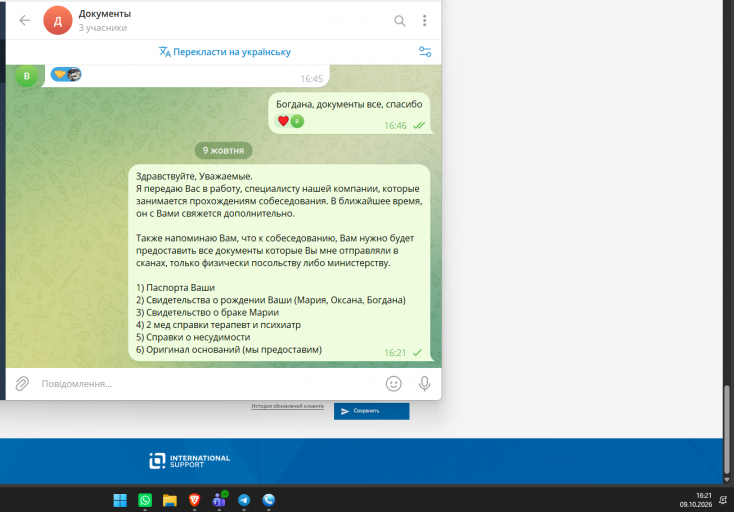734x512 pixels.
Task: Open the blue phone app in taskbar
Action: point(269,500)
